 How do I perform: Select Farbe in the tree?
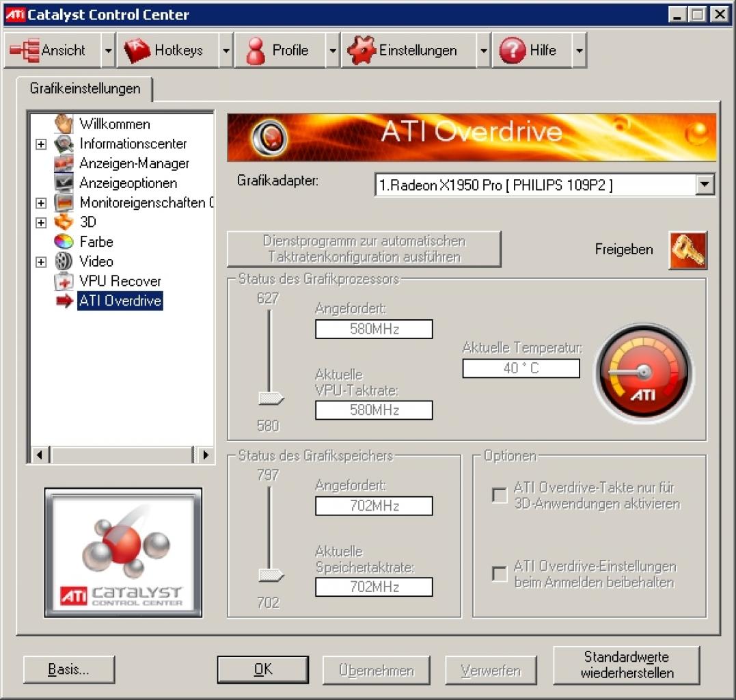(x=96, y=241)
